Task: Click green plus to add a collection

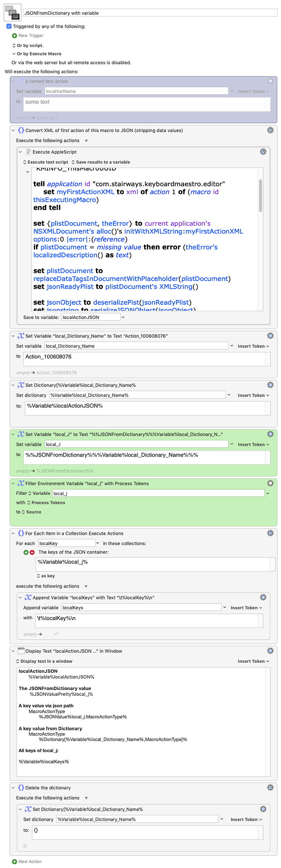Action: point(26,552)
